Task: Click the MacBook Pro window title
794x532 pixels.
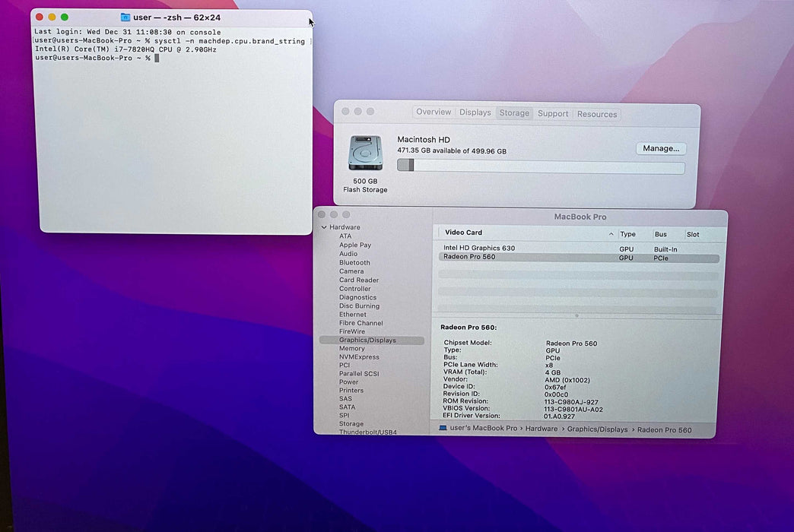Action: pyautogui.click(x=580, y=217)
